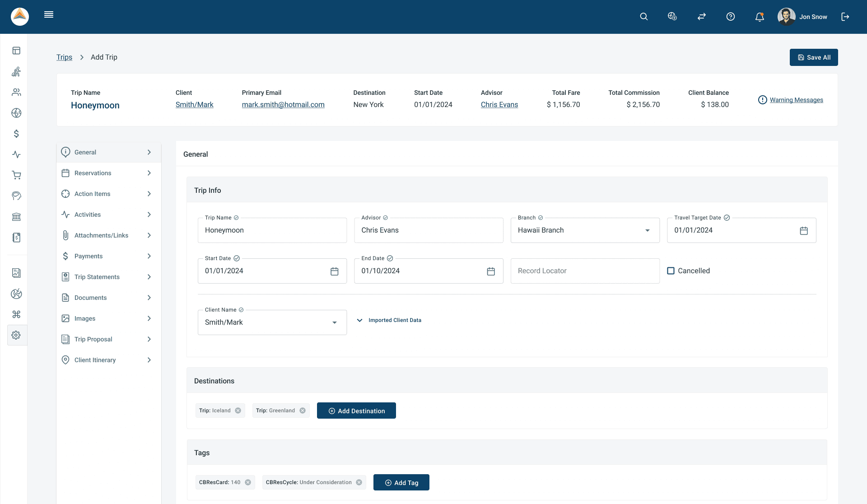Click the help question mark icon
This screenshot has height=504, width=867.
point(731,17)
